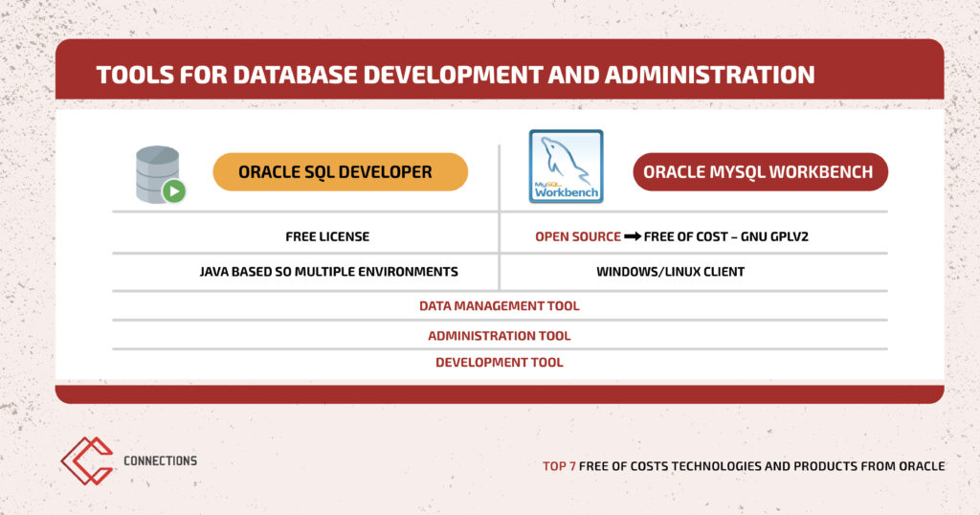The image size is (980, 515).
Task: Click the Connections red logo icon
Action: 87,460
